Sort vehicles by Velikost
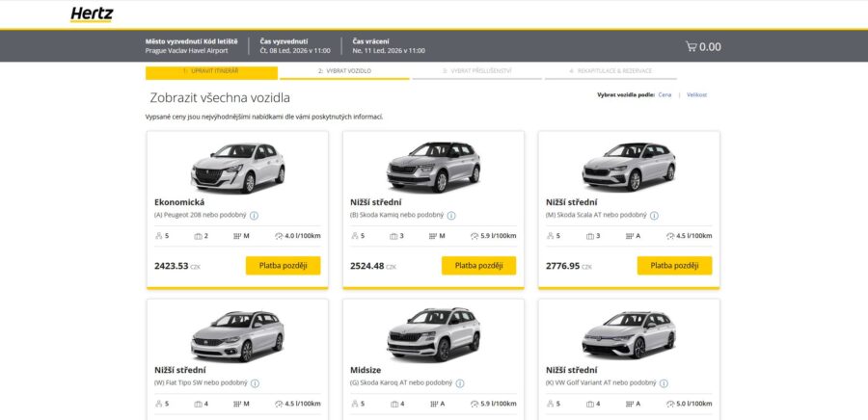 (697, 95)
